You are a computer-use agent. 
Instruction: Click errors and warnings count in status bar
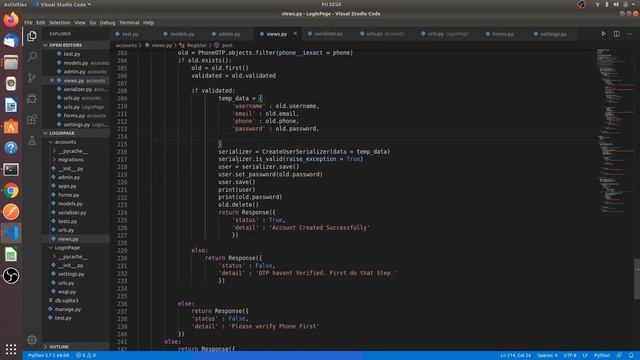[x=86, y=356]
